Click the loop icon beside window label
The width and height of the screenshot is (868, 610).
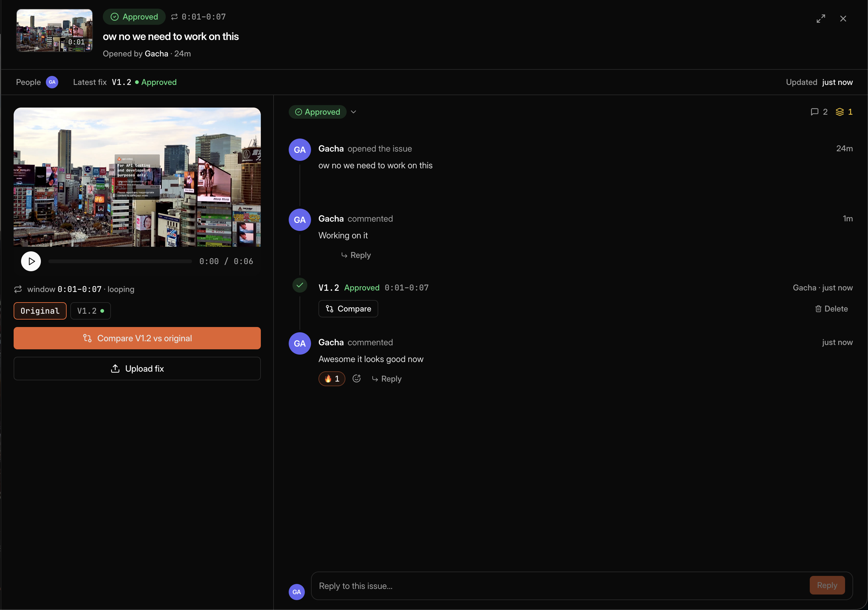[x=18, y=289]
